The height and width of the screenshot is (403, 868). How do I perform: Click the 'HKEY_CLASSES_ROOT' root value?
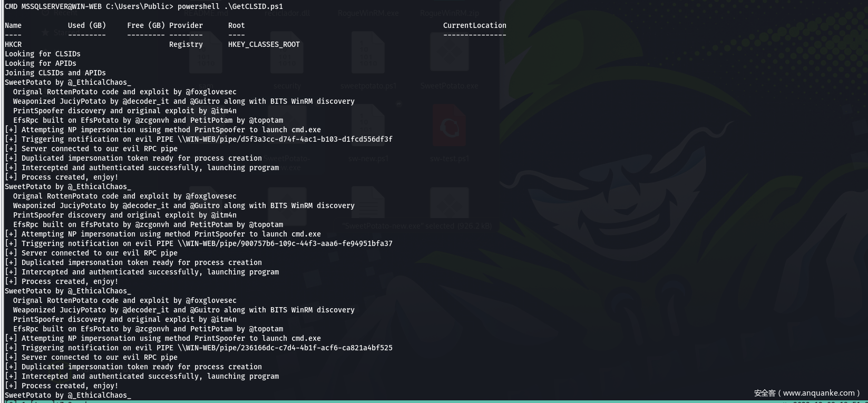pyautogui.click(x=264, y=44)
